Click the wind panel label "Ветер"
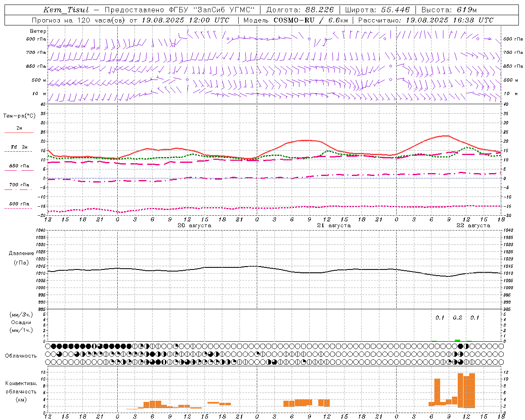 pyautogui.click(x=38, y=31)
